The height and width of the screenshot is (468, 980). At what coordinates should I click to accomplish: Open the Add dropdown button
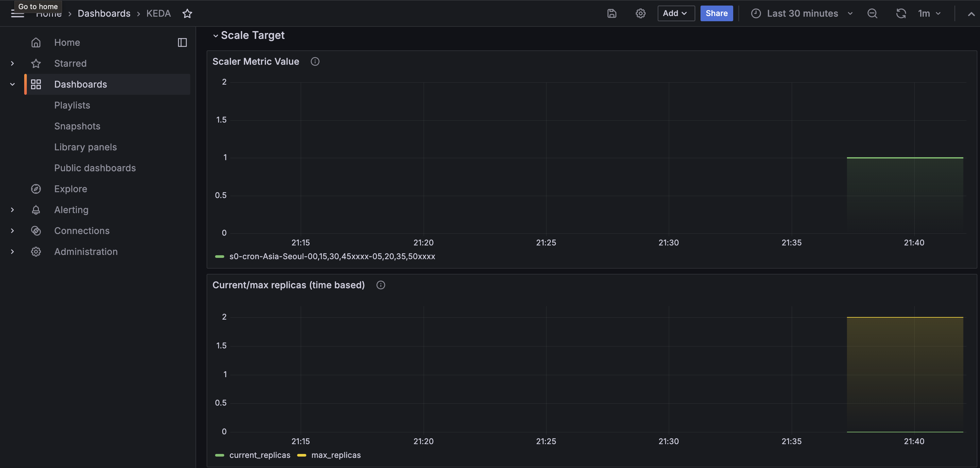(x=676, y=13)
